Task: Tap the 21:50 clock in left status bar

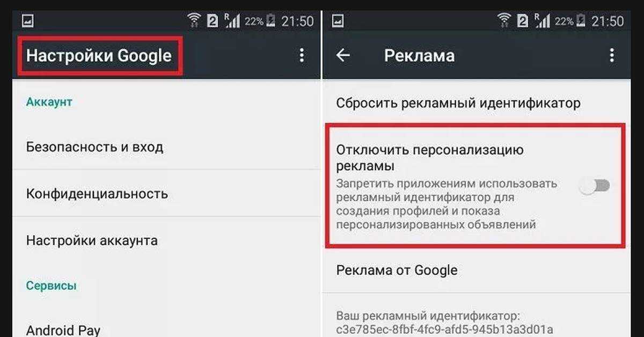Action: [x=297, y=21]
